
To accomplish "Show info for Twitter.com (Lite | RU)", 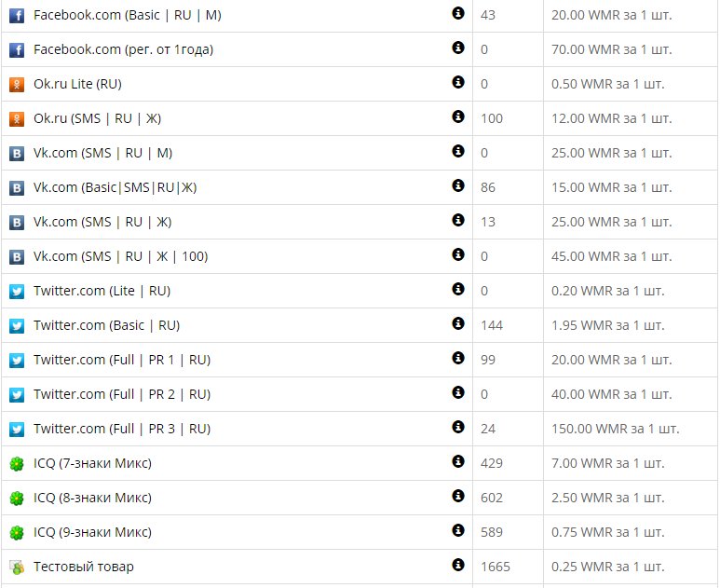I will tap(458, 289).
